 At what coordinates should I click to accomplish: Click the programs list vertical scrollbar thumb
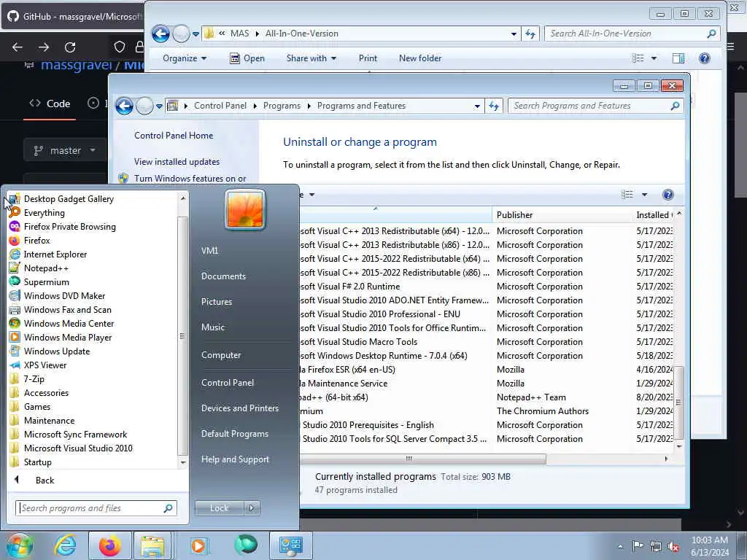tap(679, 402)
